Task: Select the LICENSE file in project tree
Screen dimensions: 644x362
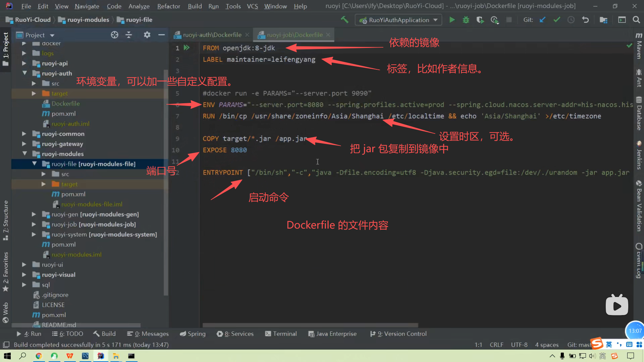Action: (53, 305)
